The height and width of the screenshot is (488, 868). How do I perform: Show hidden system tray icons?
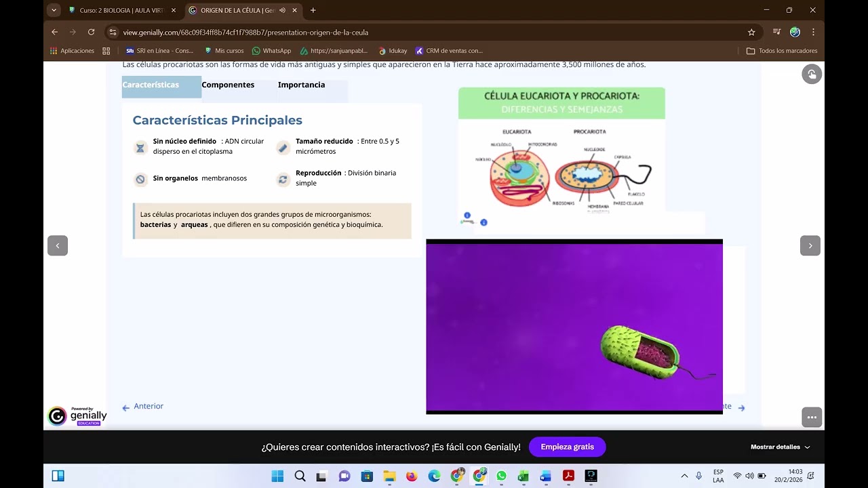pyautogui.click(x=684, y=476)
